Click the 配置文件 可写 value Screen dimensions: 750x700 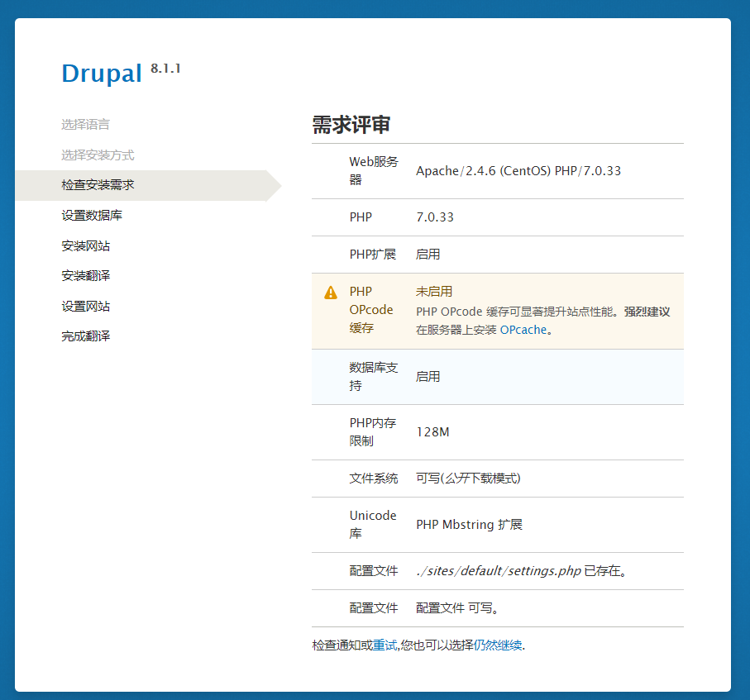click(x=457, y=608)
